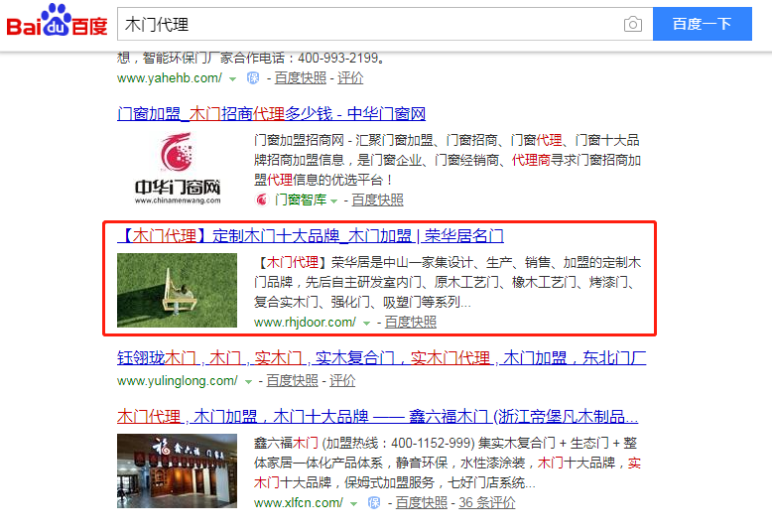
Task: Open the 钰翎珑木门 result title
Action: pos(382,357)
